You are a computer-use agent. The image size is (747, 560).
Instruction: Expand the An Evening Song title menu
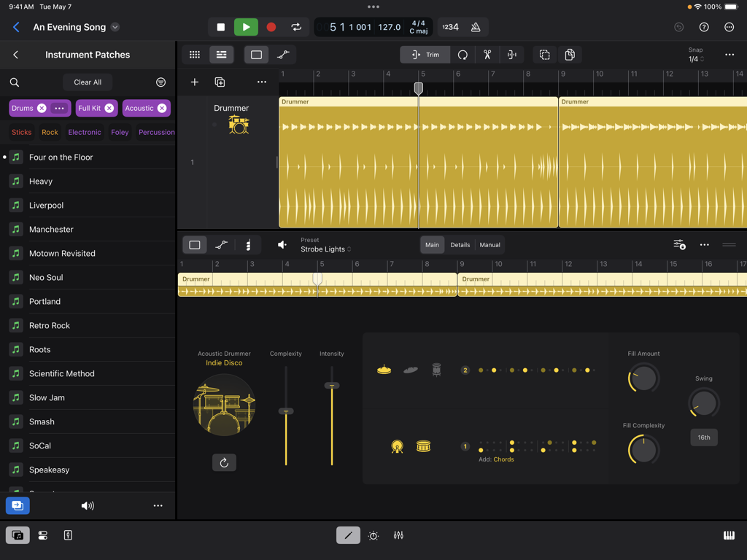(115, 27)
